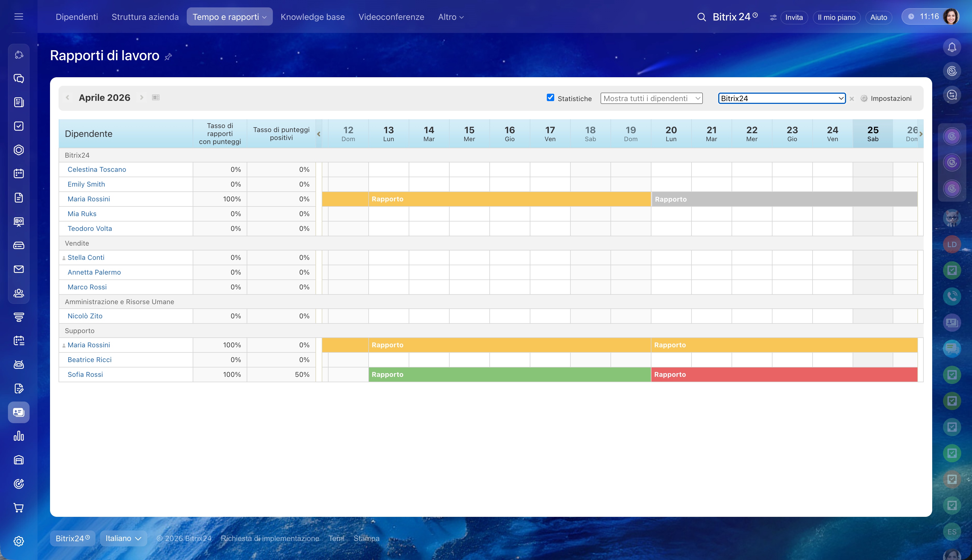Click the notifications bell icon

pos(952,47)
